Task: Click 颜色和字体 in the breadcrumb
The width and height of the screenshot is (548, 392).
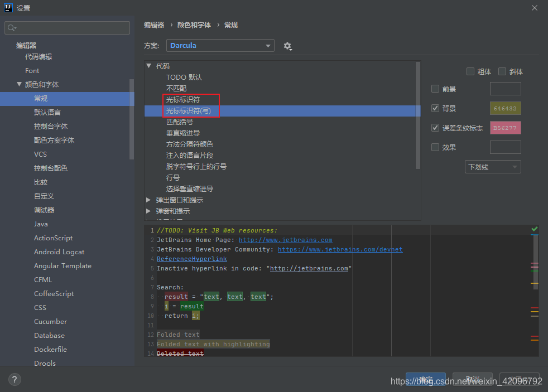Action: click(x=194, y=25)
